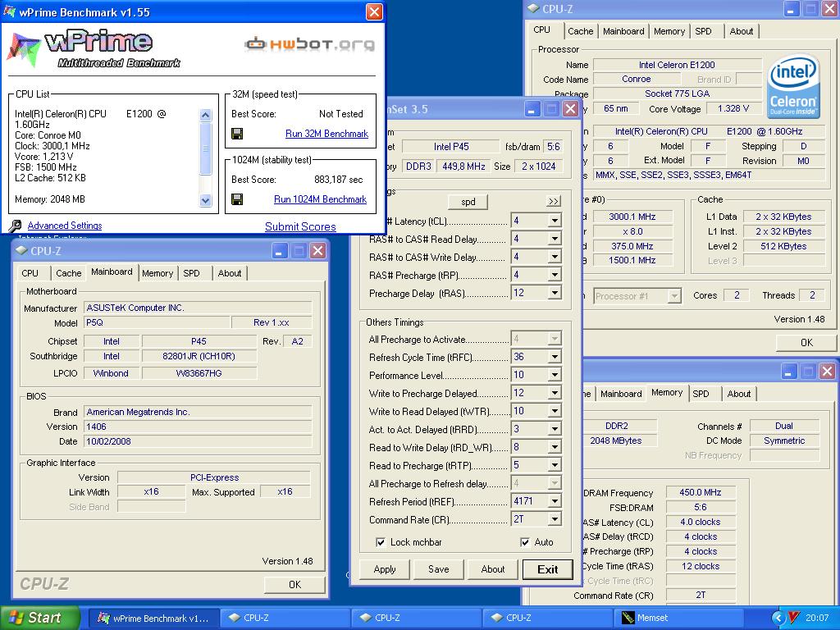Click the floppy save icon beside Run 32M Benchmark

click(237, 134)
